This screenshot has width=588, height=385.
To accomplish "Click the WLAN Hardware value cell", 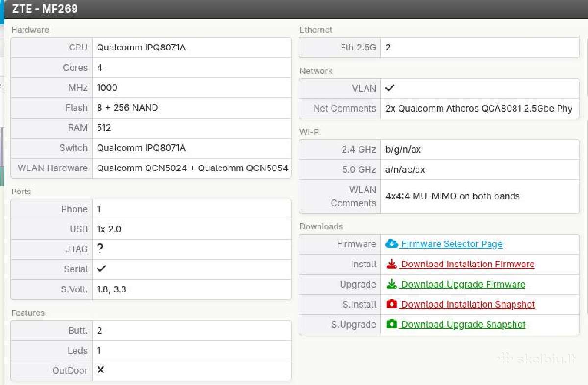I will point(192,168).
